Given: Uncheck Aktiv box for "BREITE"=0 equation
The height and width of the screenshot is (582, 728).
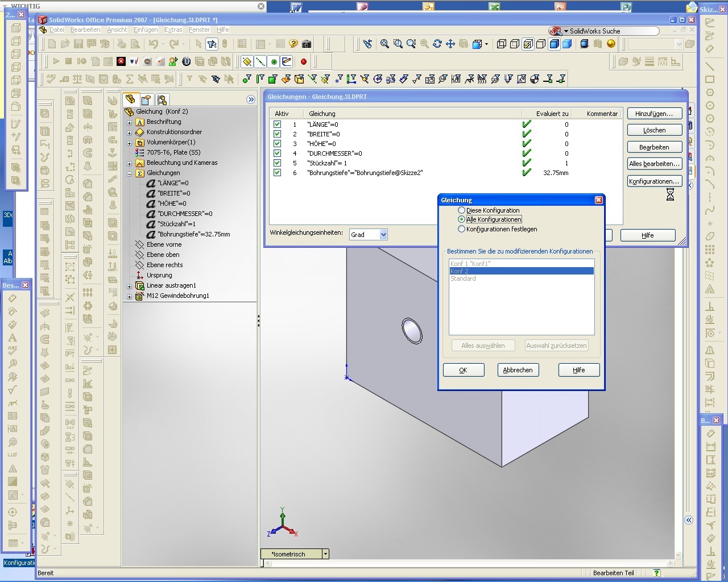Looking at the screenshot, I should point(277,134).
